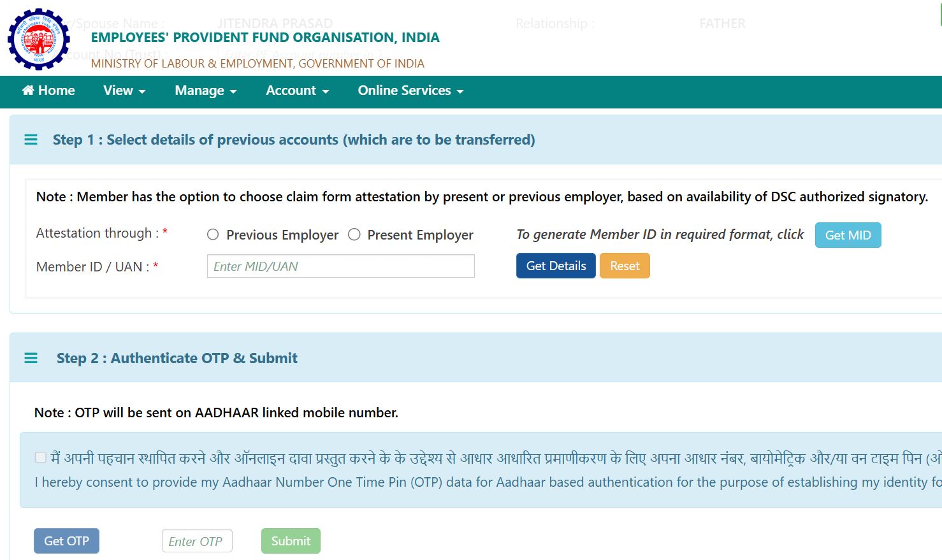Viewport: 942px width, 560px height.
Task: Click the OTP AADHAAR linked mobile note
Action: tap(216, 413)
